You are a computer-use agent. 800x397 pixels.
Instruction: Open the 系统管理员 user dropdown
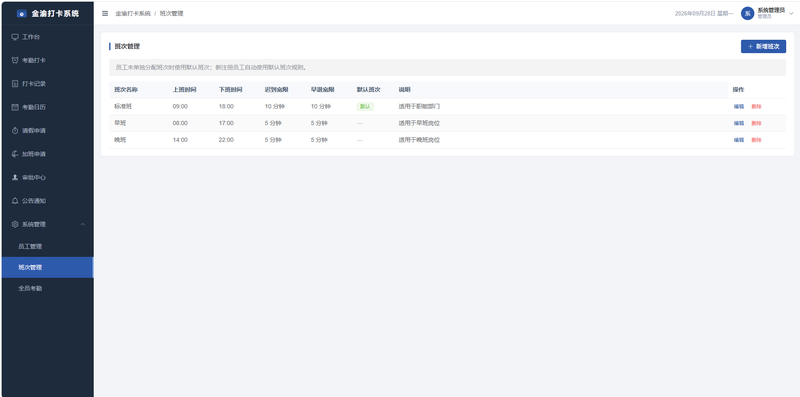tap(767, 14)
